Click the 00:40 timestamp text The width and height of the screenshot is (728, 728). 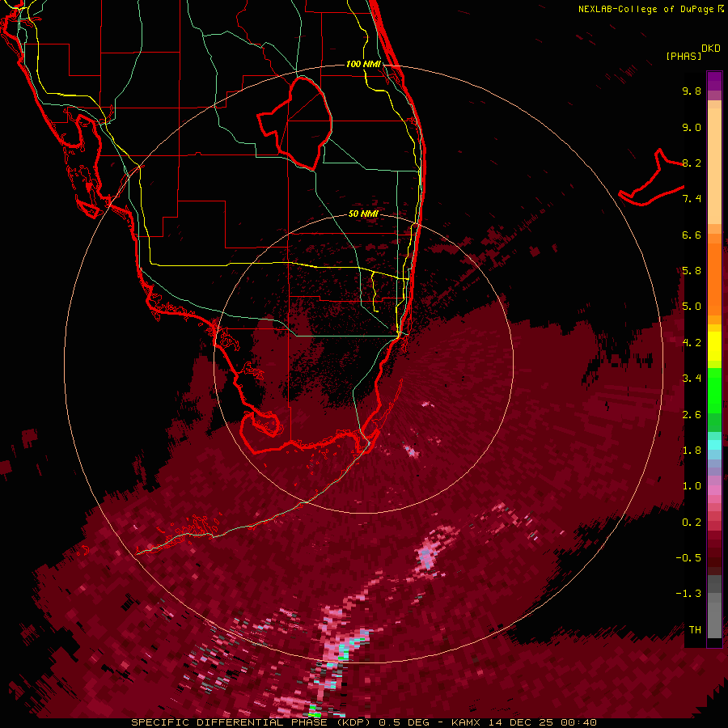pyautogui.click(x=578, y=722)
